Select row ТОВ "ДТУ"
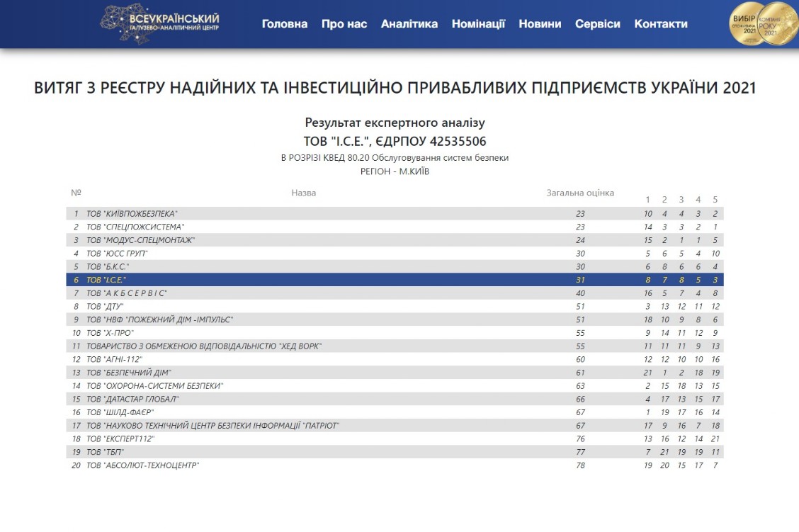The width and height of the screenshot is (799, 532). [395, 306]
